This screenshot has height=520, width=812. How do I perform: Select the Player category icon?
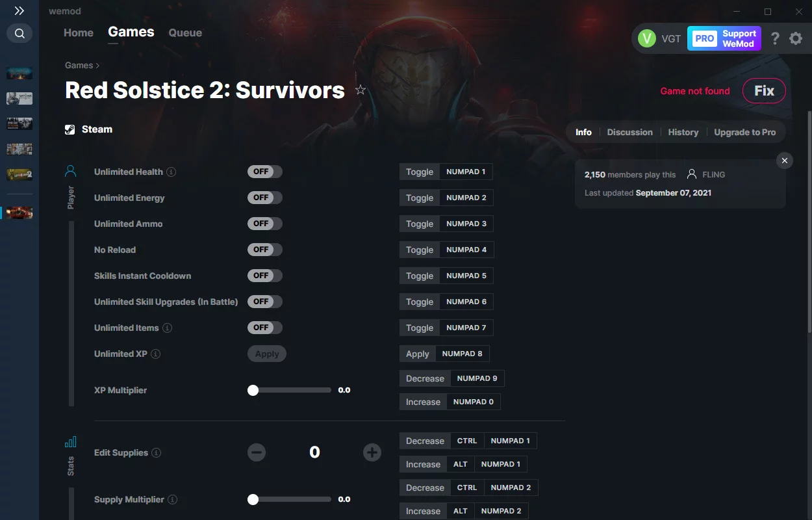tap(71, 172)
